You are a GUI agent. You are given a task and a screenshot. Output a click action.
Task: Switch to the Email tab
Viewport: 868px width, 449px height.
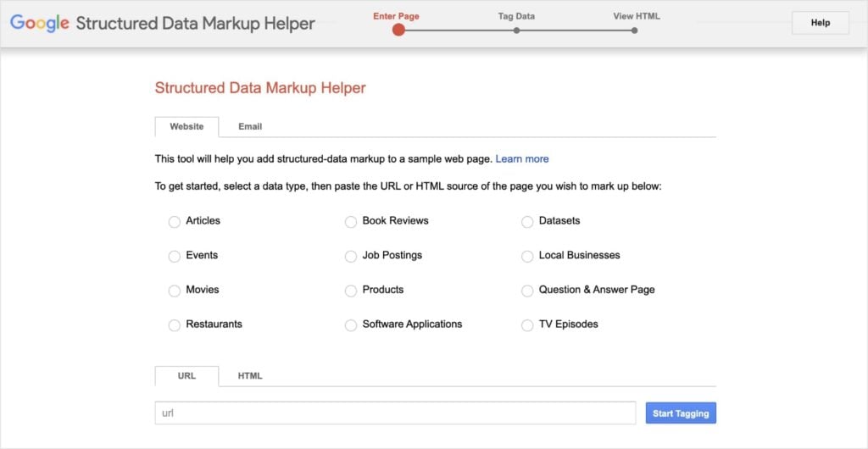250,126
